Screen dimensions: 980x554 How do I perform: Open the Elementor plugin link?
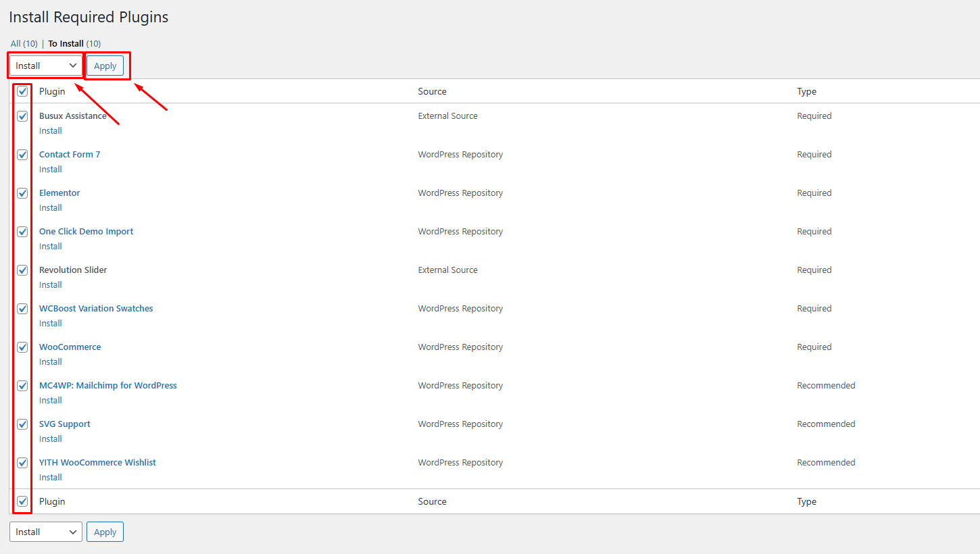click(59, 193)
